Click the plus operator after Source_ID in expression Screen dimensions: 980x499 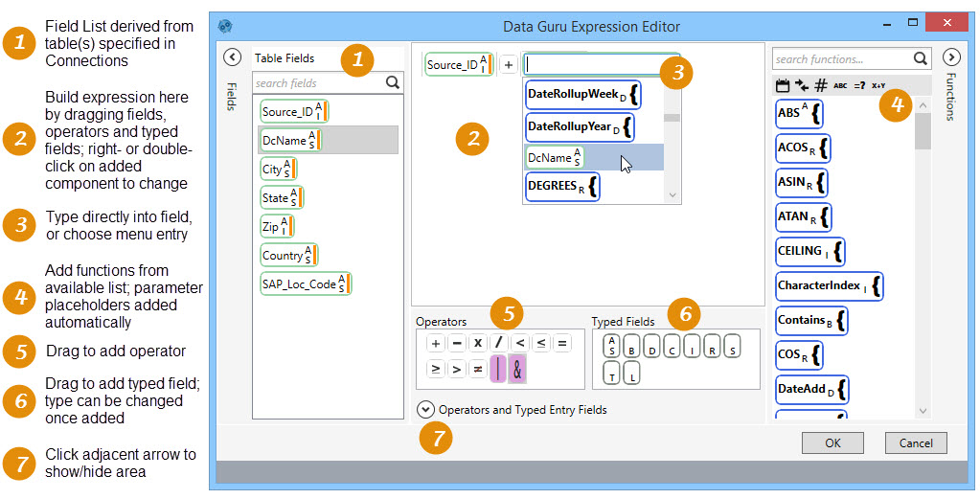509,64
